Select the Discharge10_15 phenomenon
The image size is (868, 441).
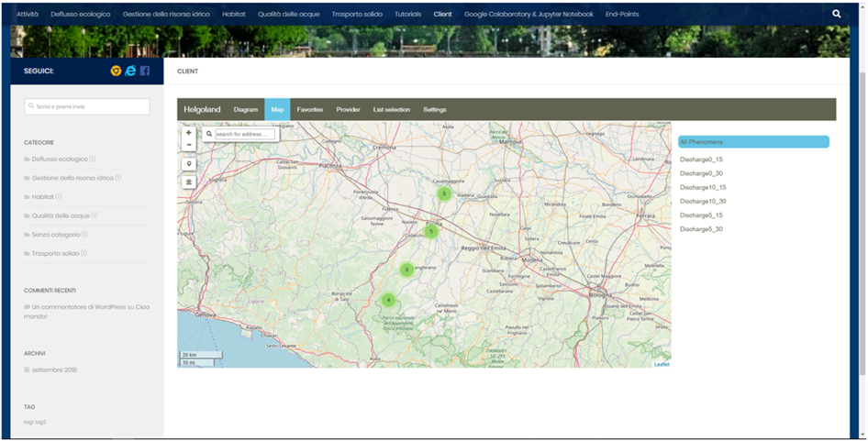click(703, 187)
